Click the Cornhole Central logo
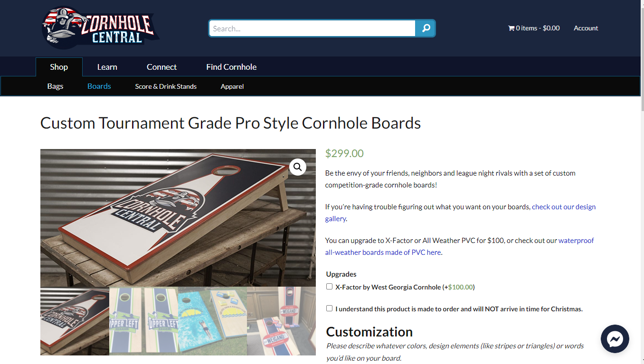The height and width of the screenshot is (364, 644). click(100, 28)
